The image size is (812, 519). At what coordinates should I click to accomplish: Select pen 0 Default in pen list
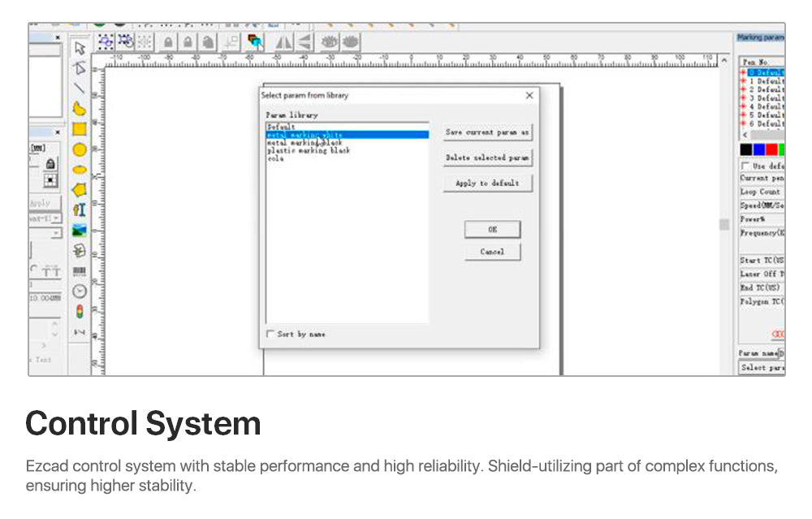point(762,73)
